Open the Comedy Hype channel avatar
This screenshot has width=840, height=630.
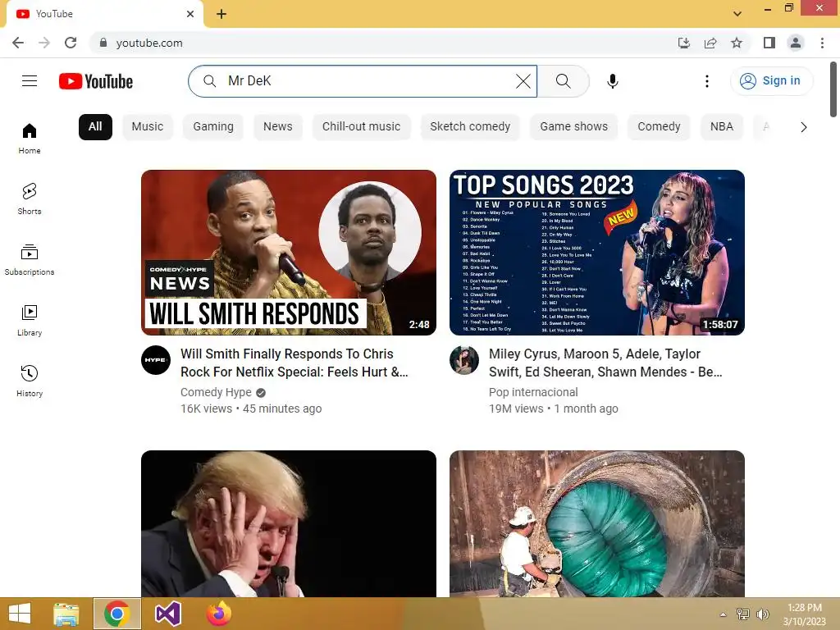[x=156, y=360]
